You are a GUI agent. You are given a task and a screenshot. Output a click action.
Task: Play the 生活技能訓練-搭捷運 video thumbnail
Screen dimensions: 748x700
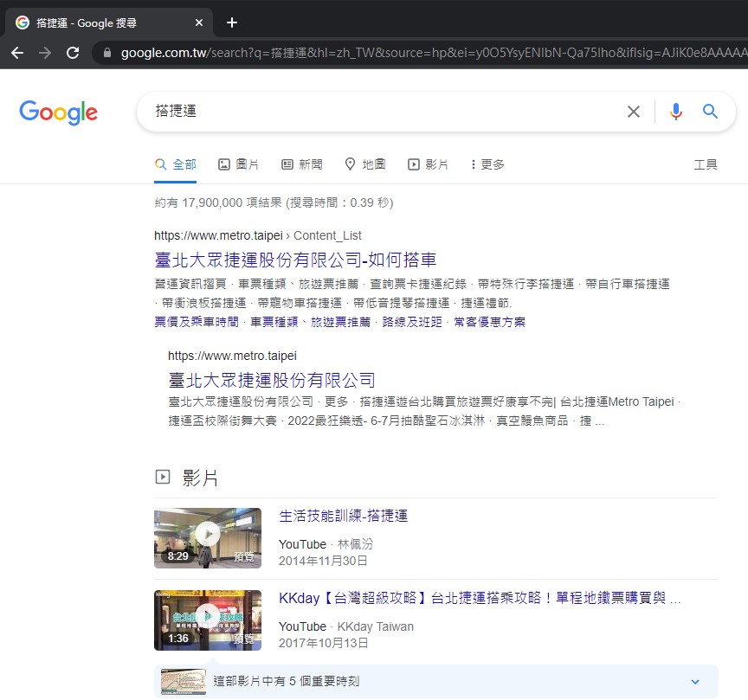click(x=208, y=537)
